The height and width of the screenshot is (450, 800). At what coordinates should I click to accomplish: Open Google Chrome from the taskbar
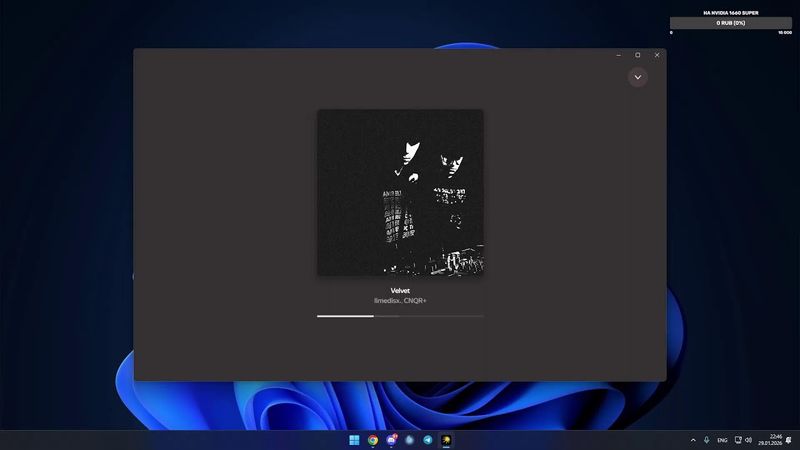click(x=373, y=440)
